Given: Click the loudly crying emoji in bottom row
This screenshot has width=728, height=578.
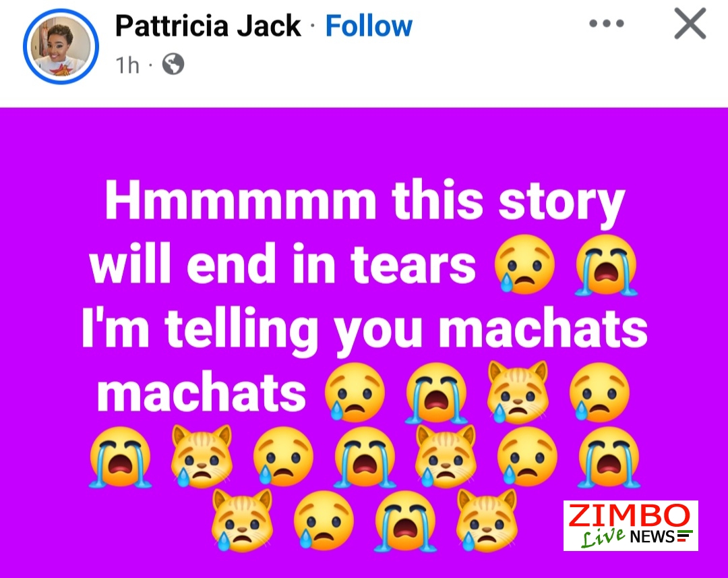Looking at the screenshot, I should click(x=405, y=521).
